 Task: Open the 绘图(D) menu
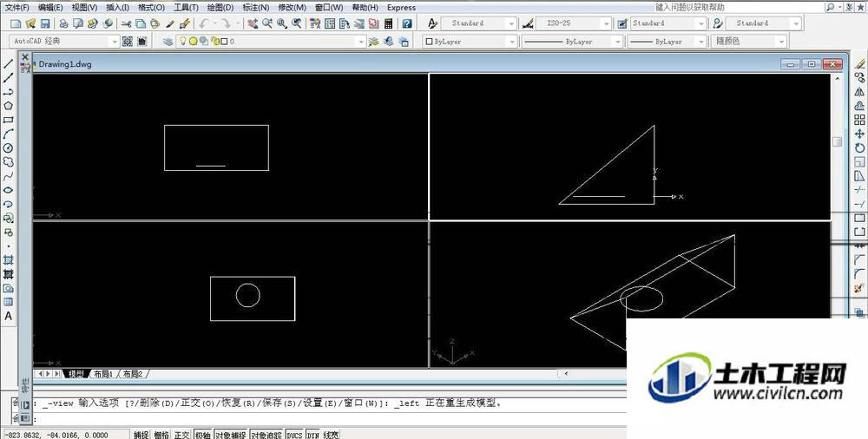[x=220, y=8]
